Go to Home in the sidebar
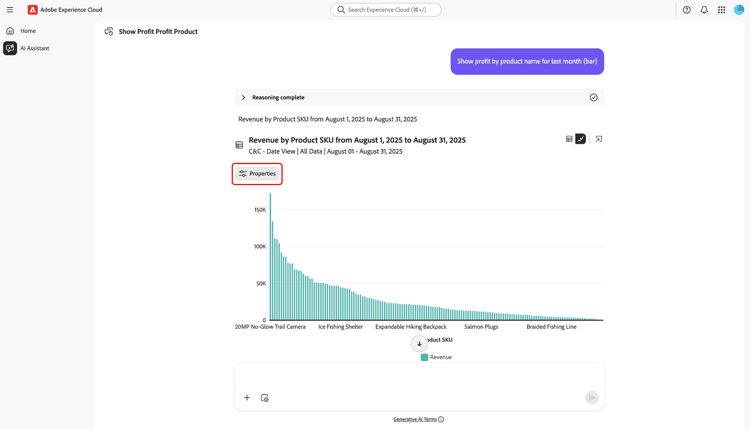750x429 pixels. click(27, 31)
